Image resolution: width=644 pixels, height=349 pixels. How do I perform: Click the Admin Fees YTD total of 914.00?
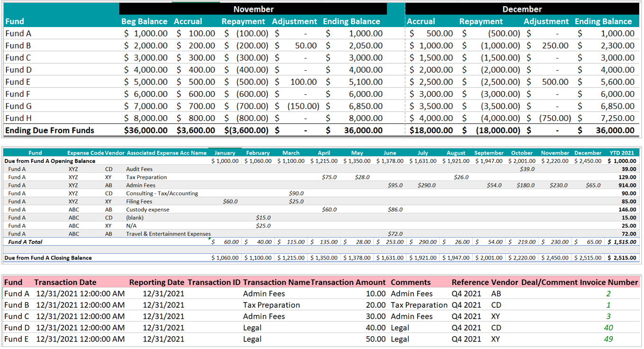click(627, 185)
